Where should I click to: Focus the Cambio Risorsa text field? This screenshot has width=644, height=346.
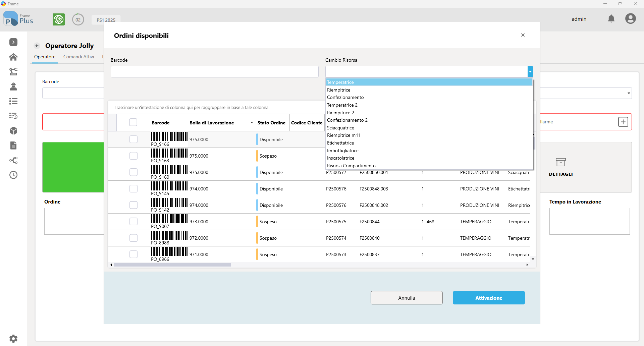(x=426, y=71)
